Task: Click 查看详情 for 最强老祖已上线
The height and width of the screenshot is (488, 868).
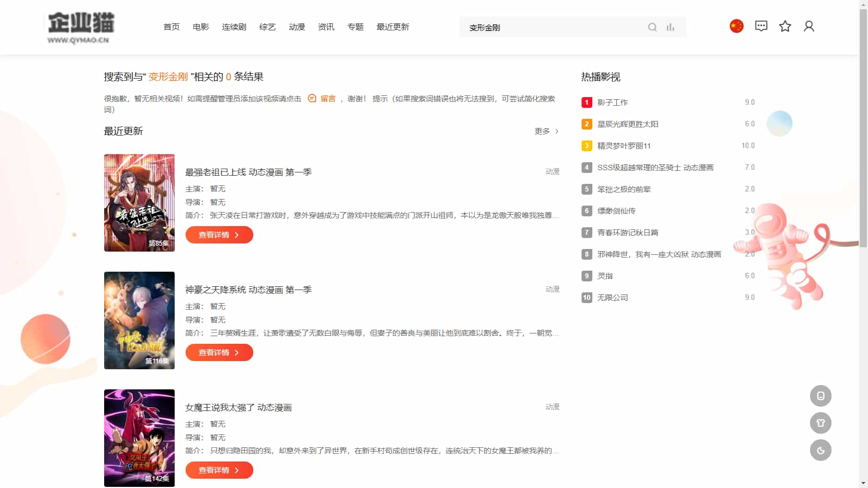Action: tap(219, 235)
